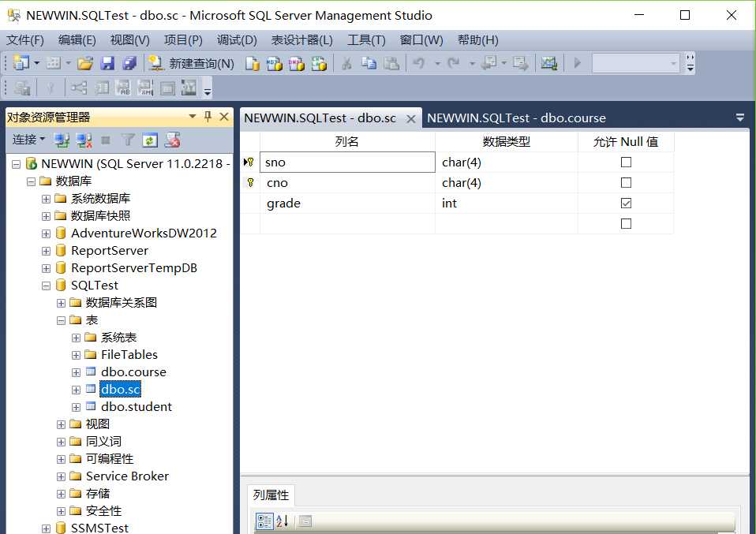Screen dimensions: 756x534
Task: Click the Filter funnel icon in Object Explorer
Action: click(128, 140)
